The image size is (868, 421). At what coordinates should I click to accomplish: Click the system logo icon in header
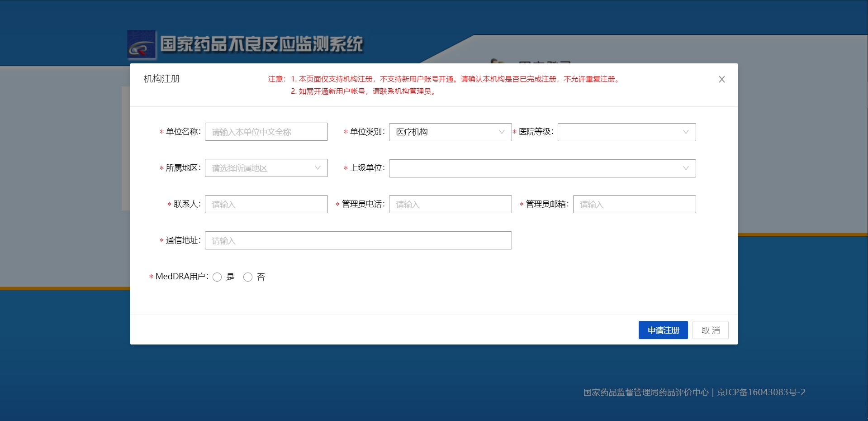pos(142,45)
